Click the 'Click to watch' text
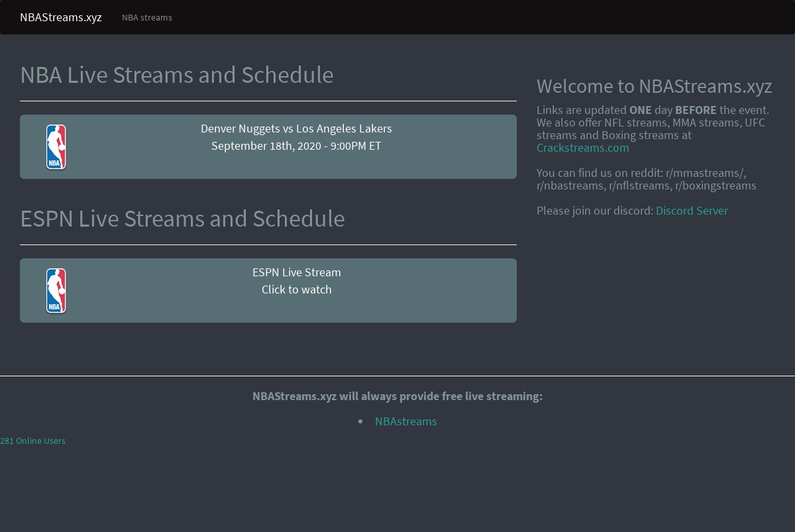Screen dimensions: 795x532 [296, 290]
